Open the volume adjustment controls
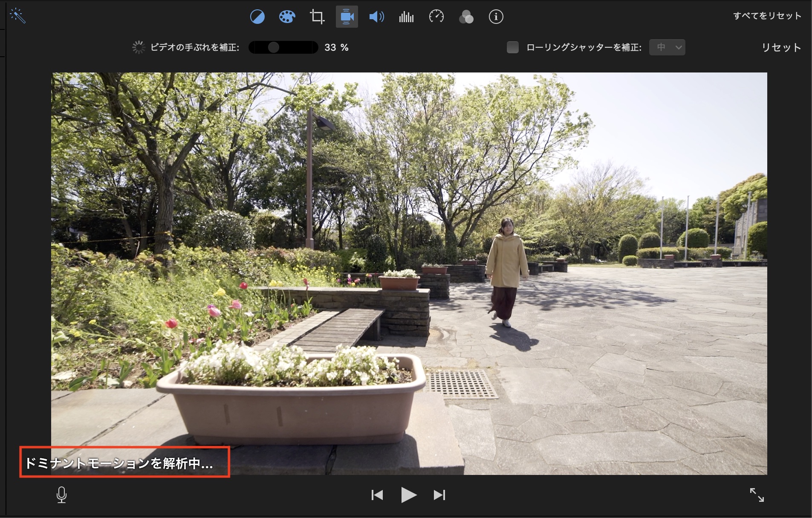This screenshot has width=812, height=518. point(376,17)
